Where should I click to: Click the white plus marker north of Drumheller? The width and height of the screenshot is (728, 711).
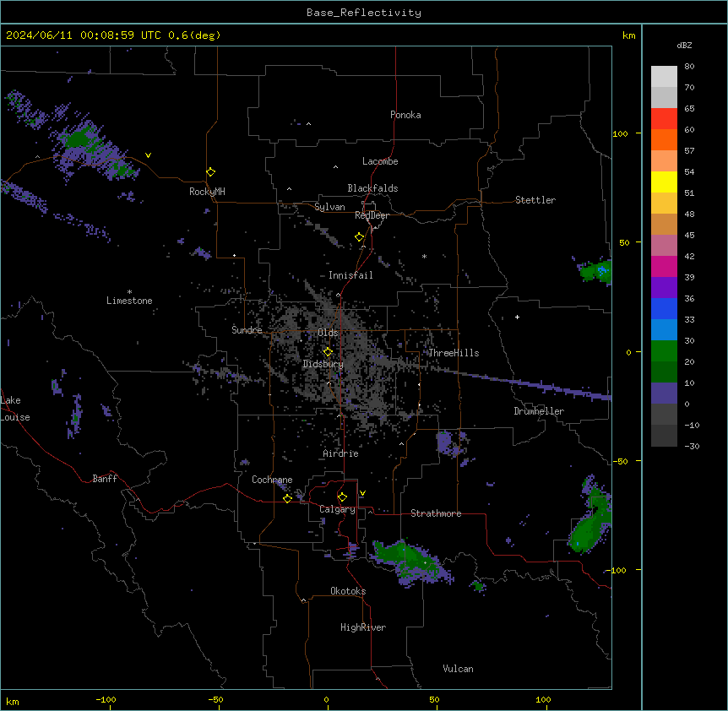(x=517, y=317)
